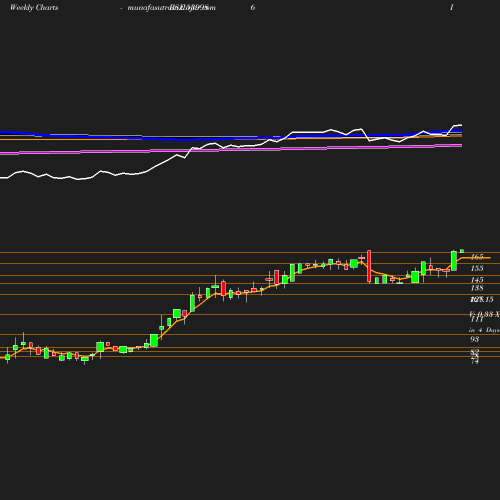
Task: Click the "Weekly Charts" title text
Action: pyautogui.click(x=34, y=8)
